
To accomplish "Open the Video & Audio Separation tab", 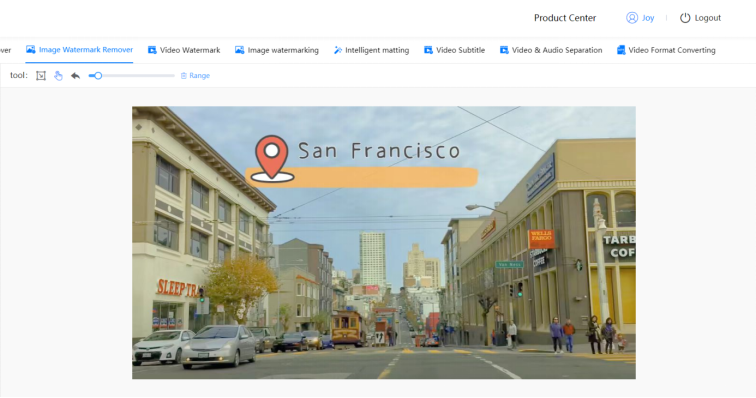I will (551, 50).
